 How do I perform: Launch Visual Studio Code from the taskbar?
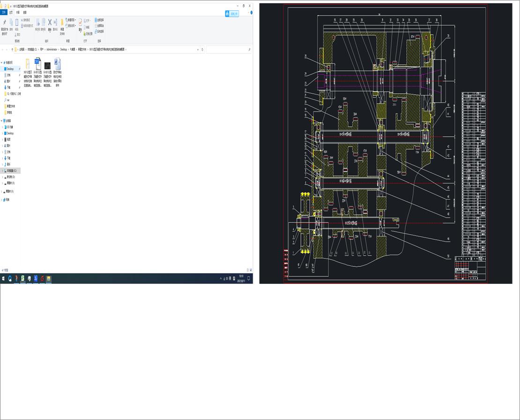click(x=35, y=278)
